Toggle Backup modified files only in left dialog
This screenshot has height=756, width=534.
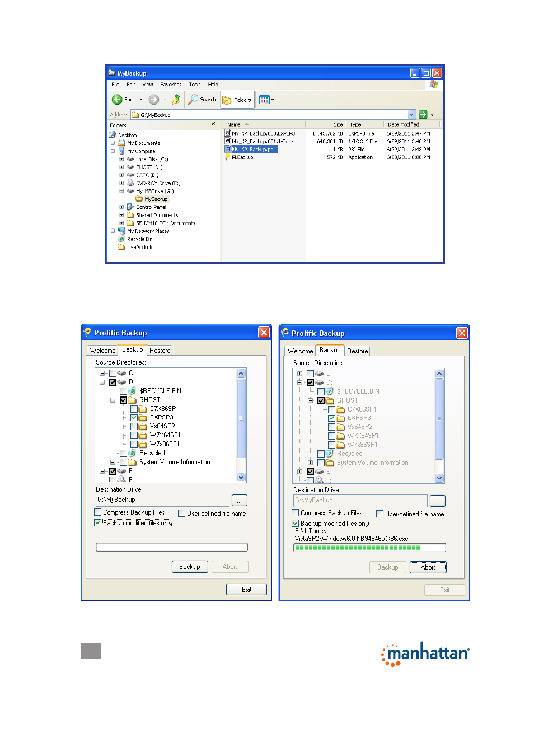[x=98, y=523]
